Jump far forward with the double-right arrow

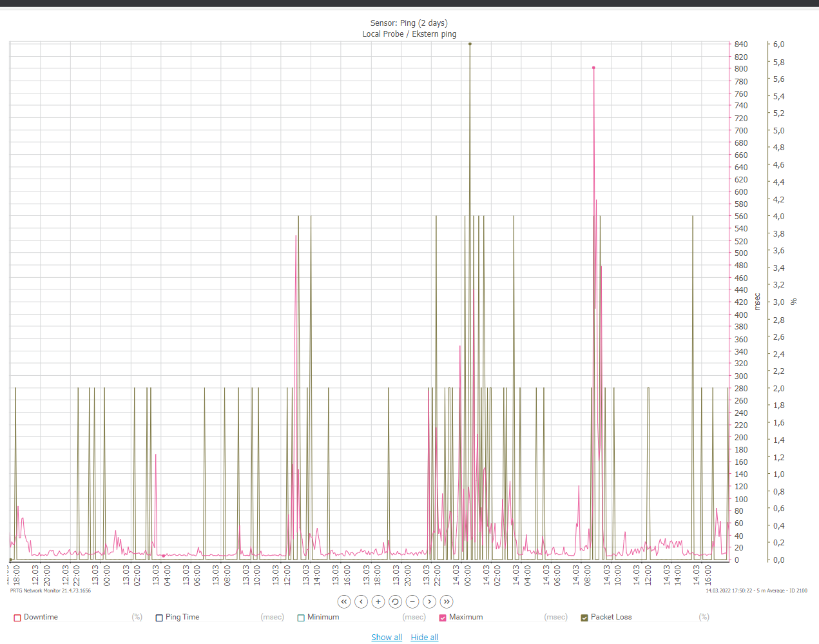(x=447, y=601)
